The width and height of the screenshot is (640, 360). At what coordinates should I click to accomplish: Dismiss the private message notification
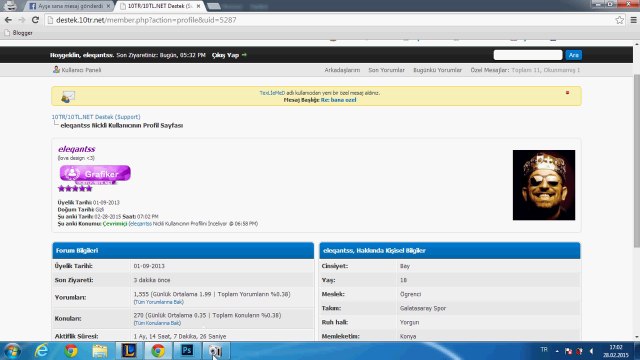pyautogui.click(x=567, y=93)
